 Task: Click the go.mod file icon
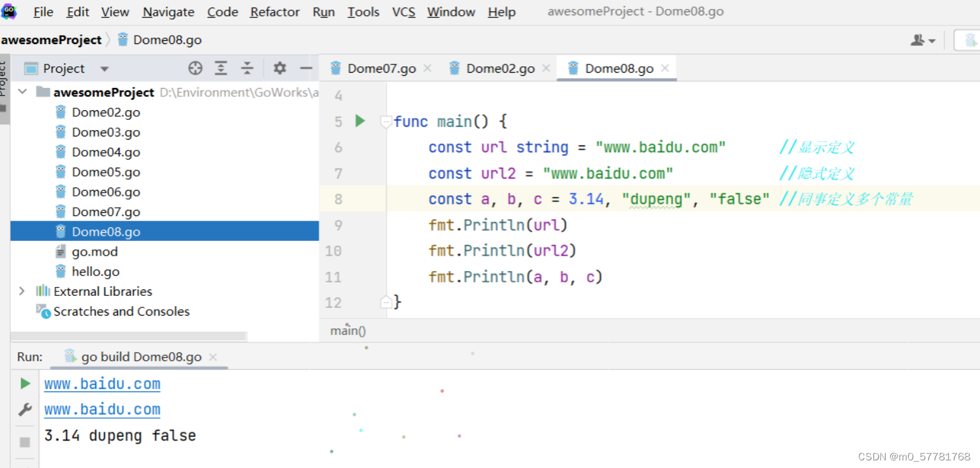[x=61, y=251]
